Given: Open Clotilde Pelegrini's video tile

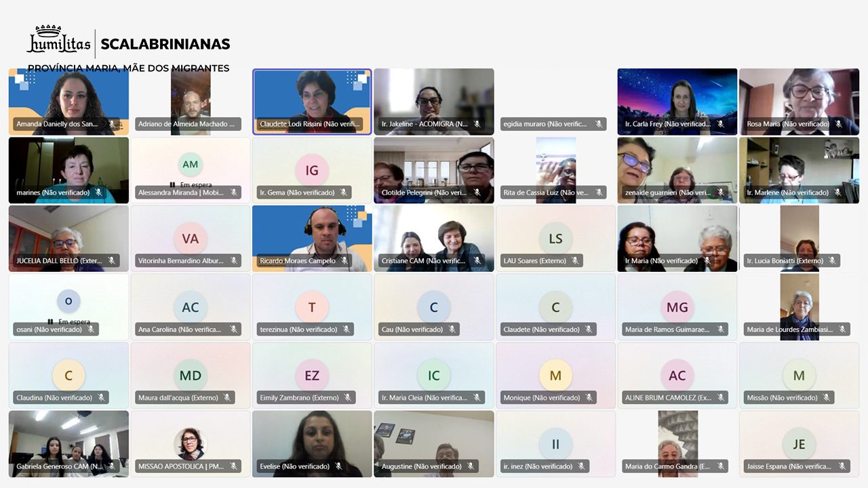Looking at the screenshot, I should (434, 170).
